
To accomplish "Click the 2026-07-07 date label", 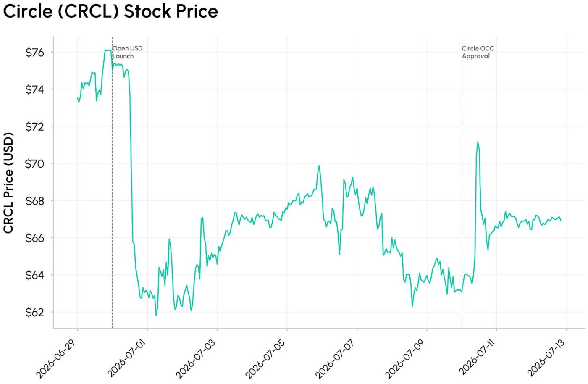I will [x=335, y=358].
